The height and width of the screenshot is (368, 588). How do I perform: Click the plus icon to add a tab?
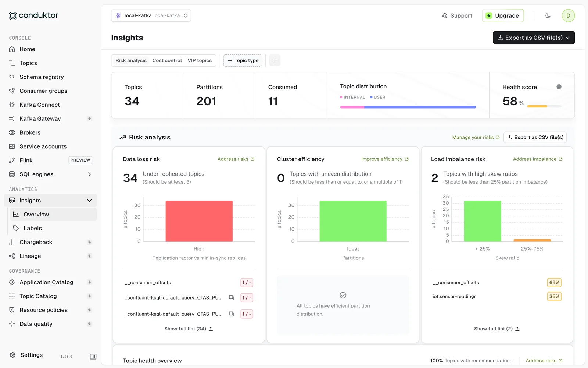coord(275,60)
